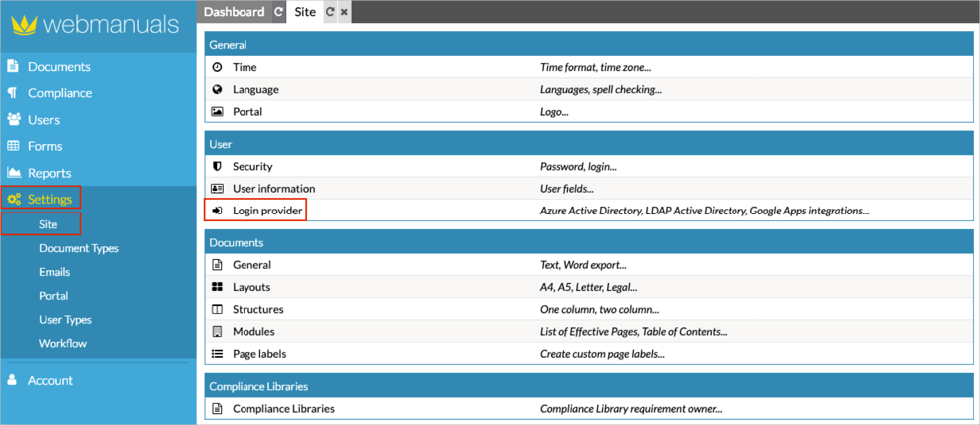Screen dimensions: 980x425
Task: Open the Account section in the sidebar
Action: click(x=50, y=380)
